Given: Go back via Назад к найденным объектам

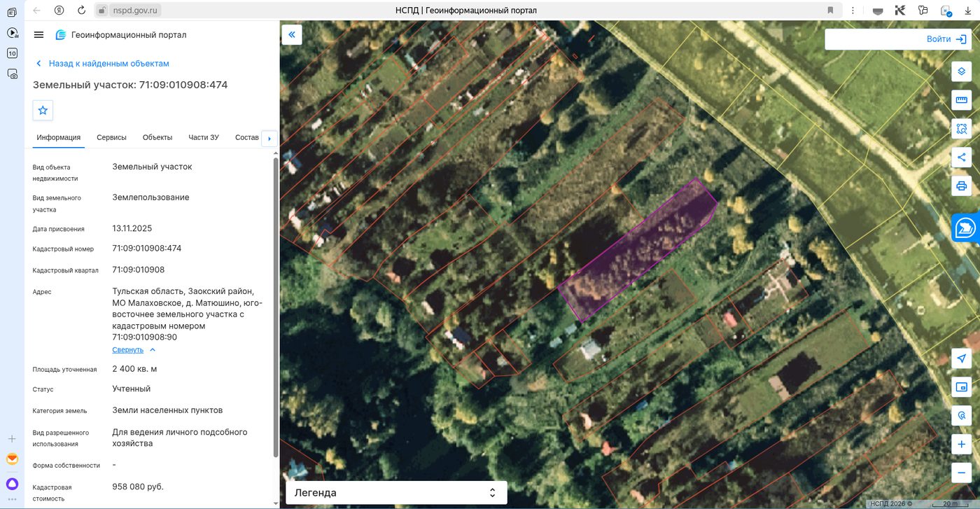Looking at the screenshot, I should tap(102, 64).
